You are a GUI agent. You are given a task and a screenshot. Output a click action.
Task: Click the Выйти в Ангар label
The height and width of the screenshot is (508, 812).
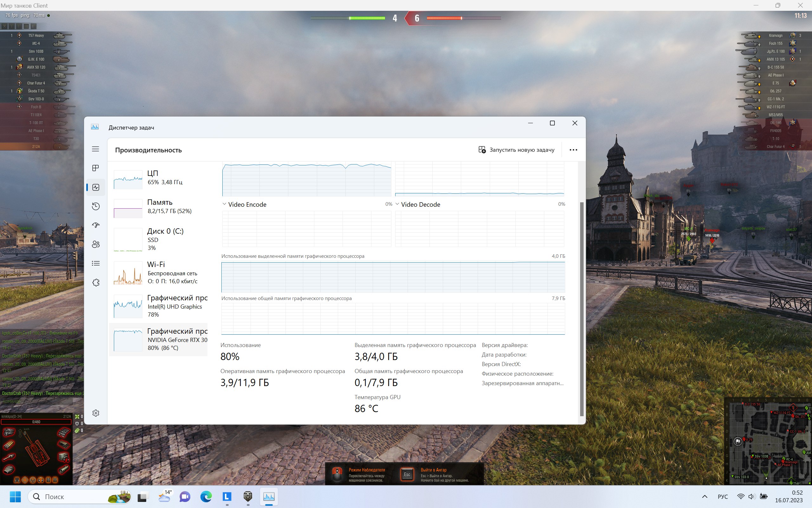click(x=434, y=470)
